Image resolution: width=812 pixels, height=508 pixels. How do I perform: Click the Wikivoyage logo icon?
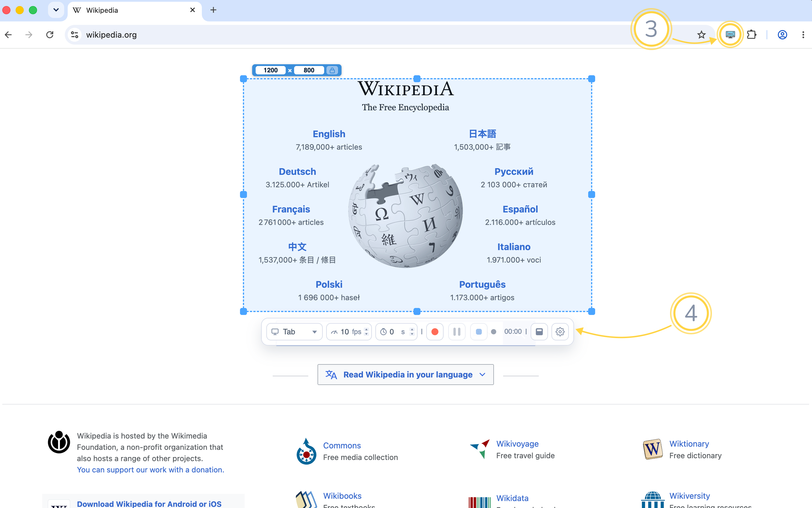pyautogui.click(x=480, y=449)
